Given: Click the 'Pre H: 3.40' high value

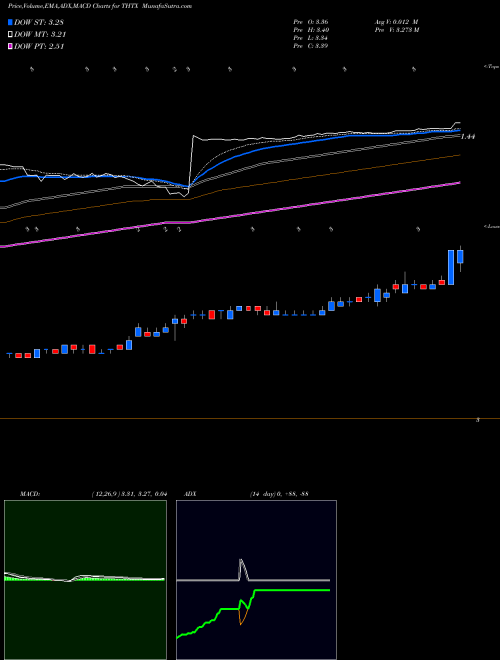Looking at the screenshot, I should tap(311, 30).
